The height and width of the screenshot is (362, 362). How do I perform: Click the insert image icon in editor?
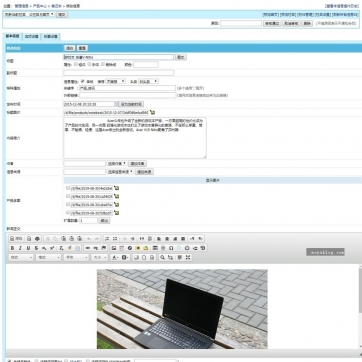click(114, 248)
